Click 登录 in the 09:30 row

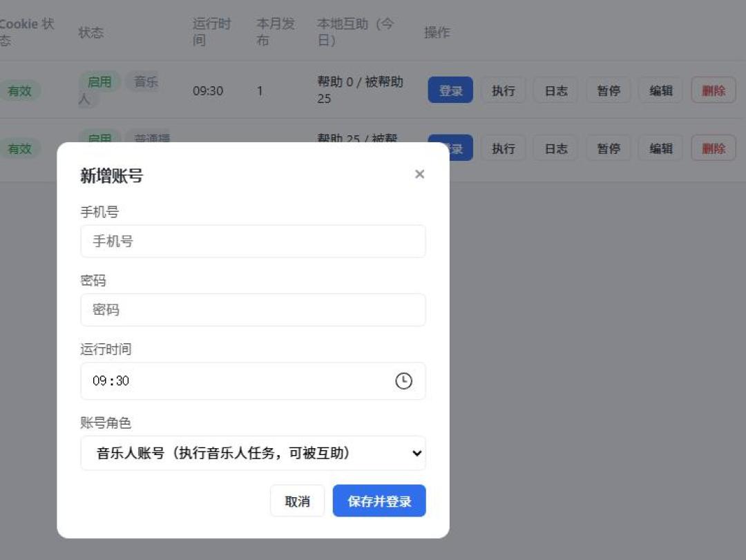[x=450, y=90]
